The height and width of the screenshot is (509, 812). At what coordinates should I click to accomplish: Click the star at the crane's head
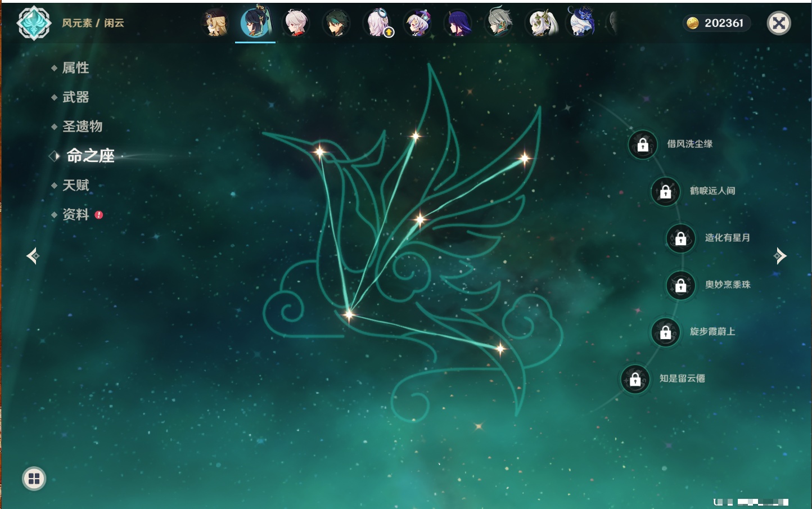point(319,151)
